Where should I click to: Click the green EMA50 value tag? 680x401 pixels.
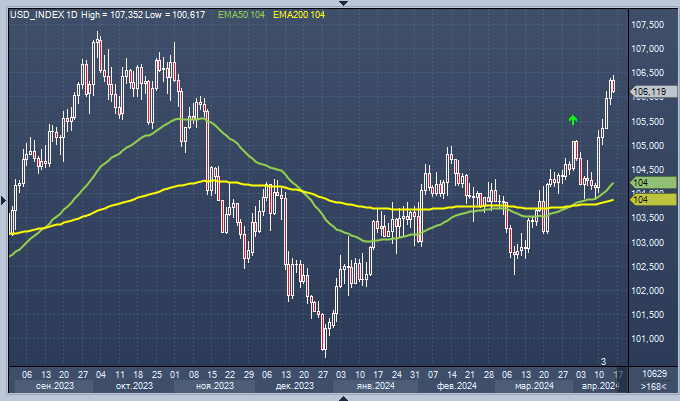pos(639,185)
